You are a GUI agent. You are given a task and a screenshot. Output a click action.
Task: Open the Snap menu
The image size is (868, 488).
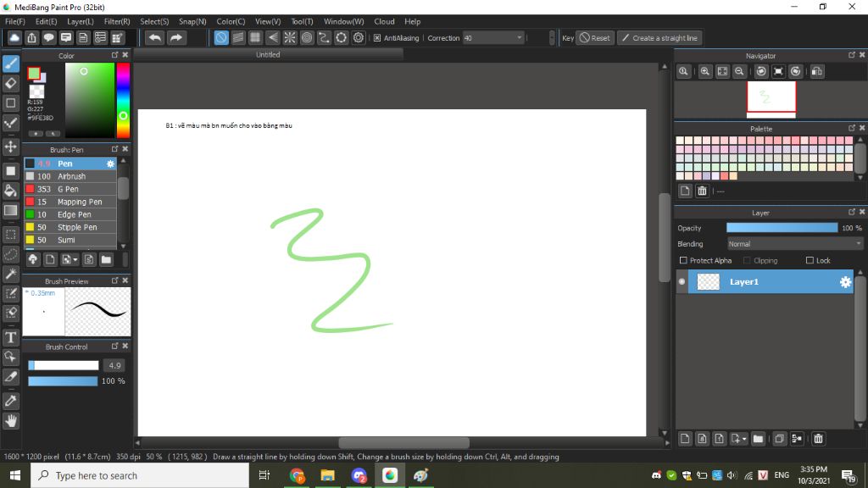[x=192, y=21]
